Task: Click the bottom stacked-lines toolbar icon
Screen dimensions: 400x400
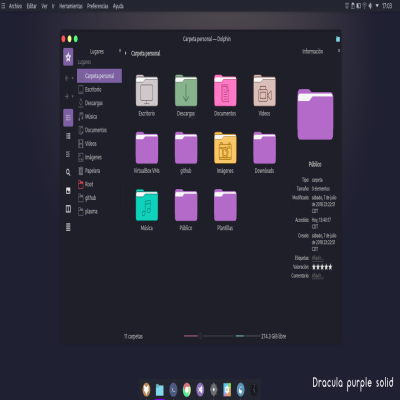Action: pyautogui.click(x=68, y=227)
